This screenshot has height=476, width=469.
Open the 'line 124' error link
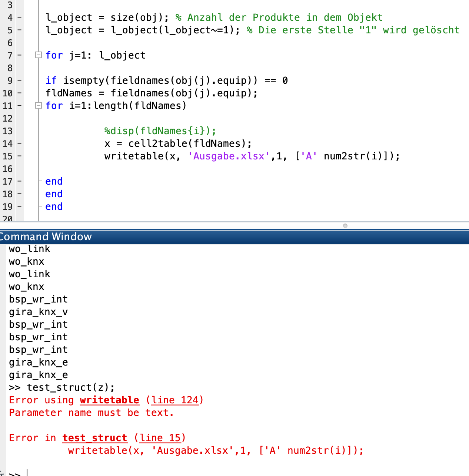tap(175, 400)
